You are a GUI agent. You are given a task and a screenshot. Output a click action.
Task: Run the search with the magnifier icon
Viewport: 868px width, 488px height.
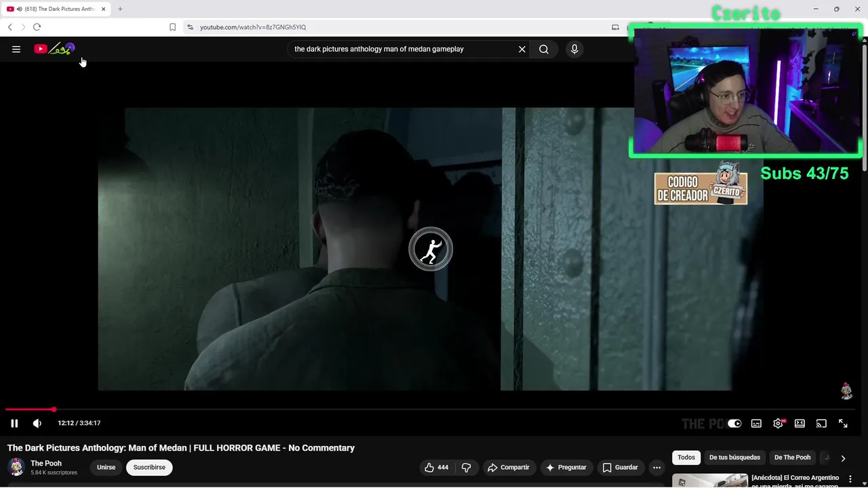click(544, 49)
